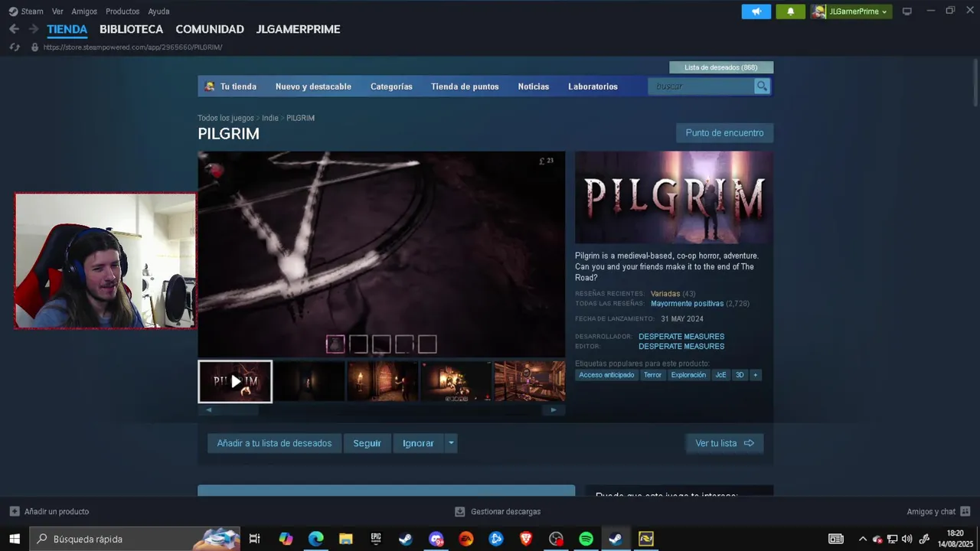Click the Acceso anticipado tag
The width and height of the screenshot is (980, 551).
606,375
